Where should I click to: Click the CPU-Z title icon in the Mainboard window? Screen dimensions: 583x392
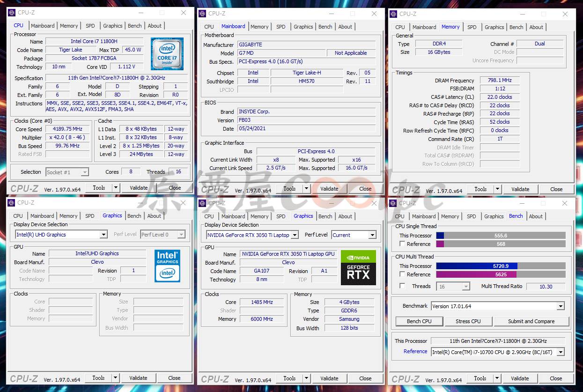pyautogui.click(x=202, y=14)
